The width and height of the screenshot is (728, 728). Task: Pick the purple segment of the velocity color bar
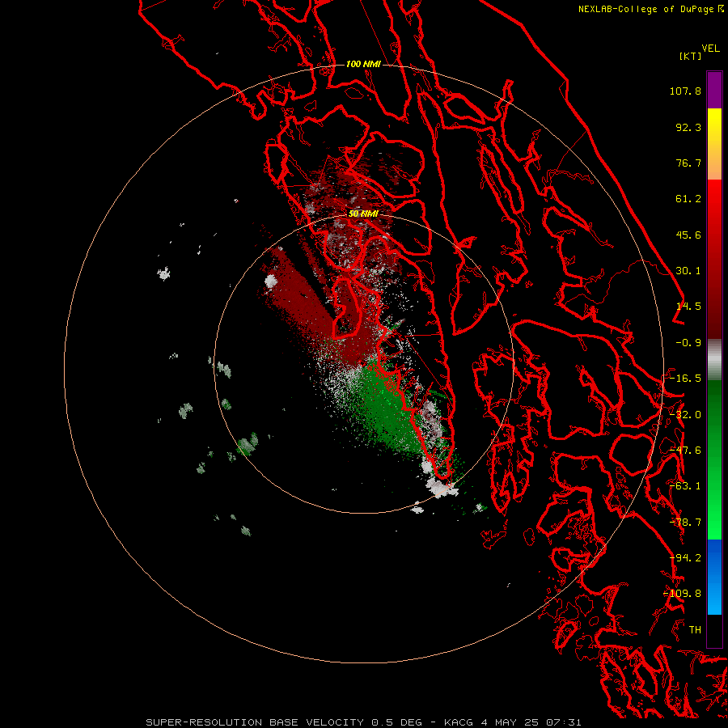pos(714,90)
